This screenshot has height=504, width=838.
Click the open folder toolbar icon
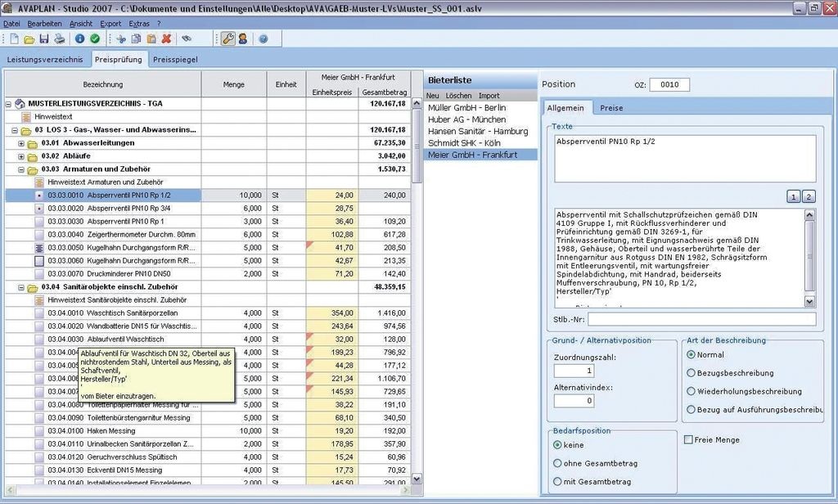click(x=28, y=38)
